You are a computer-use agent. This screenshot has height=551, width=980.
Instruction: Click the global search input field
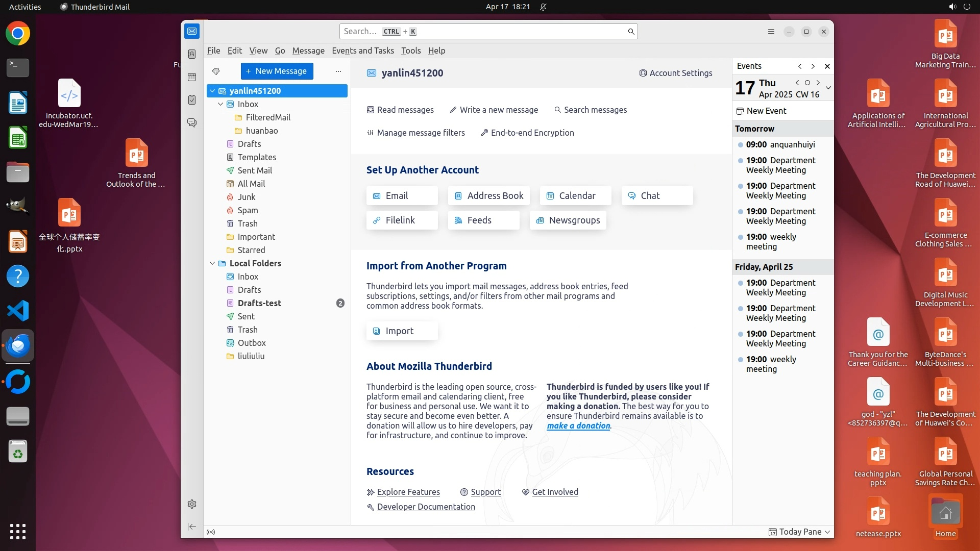485,32
